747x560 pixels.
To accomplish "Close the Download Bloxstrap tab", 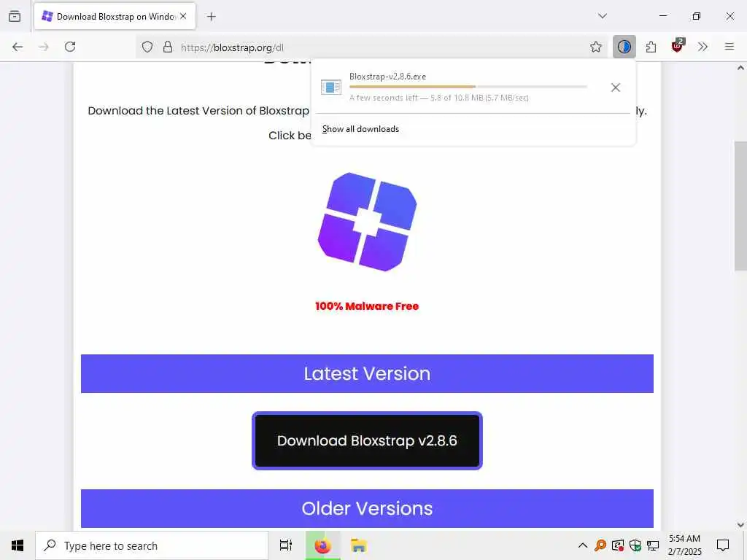I will coord(183,16).
